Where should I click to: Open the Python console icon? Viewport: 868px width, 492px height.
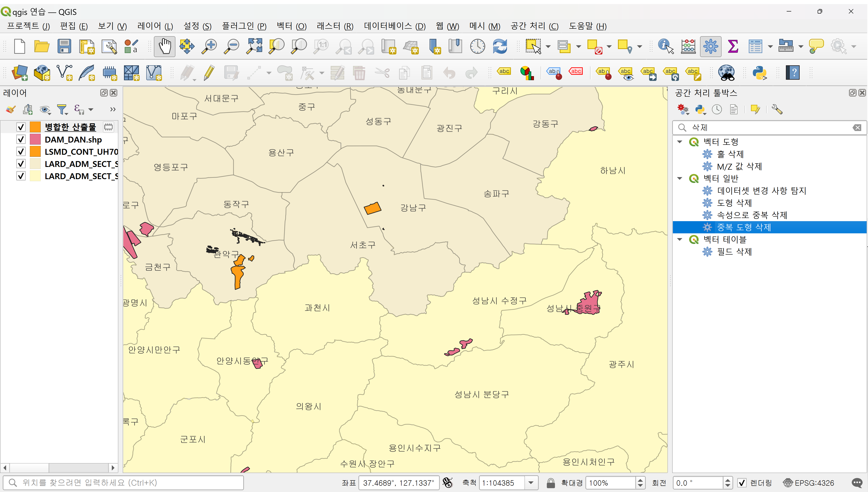(x=759, y=73)
